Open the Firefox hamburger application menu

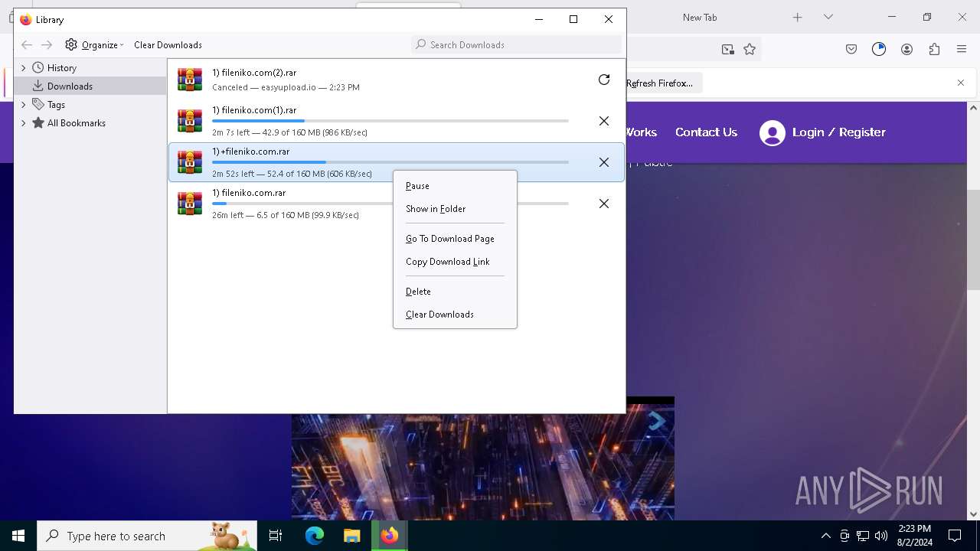pyautogui.click(x=962, y=49)
